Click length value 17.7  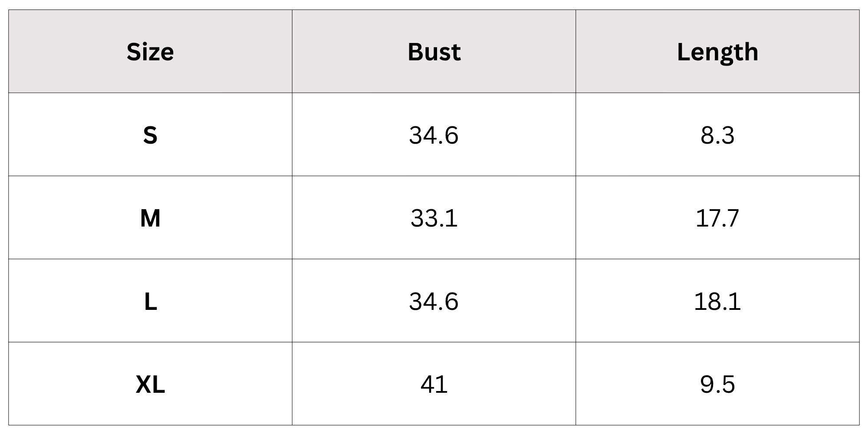(x=717, y=218)
